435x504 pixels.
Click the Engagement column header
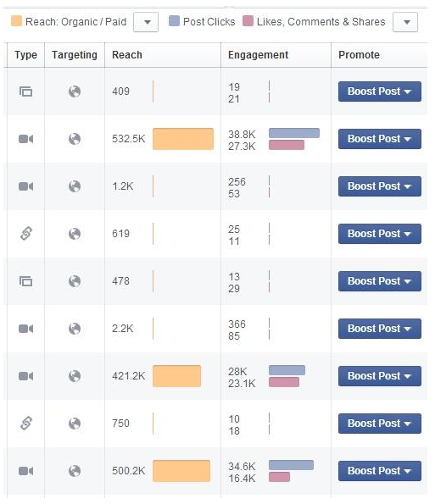pyautogui.click(x=259, y=55)
